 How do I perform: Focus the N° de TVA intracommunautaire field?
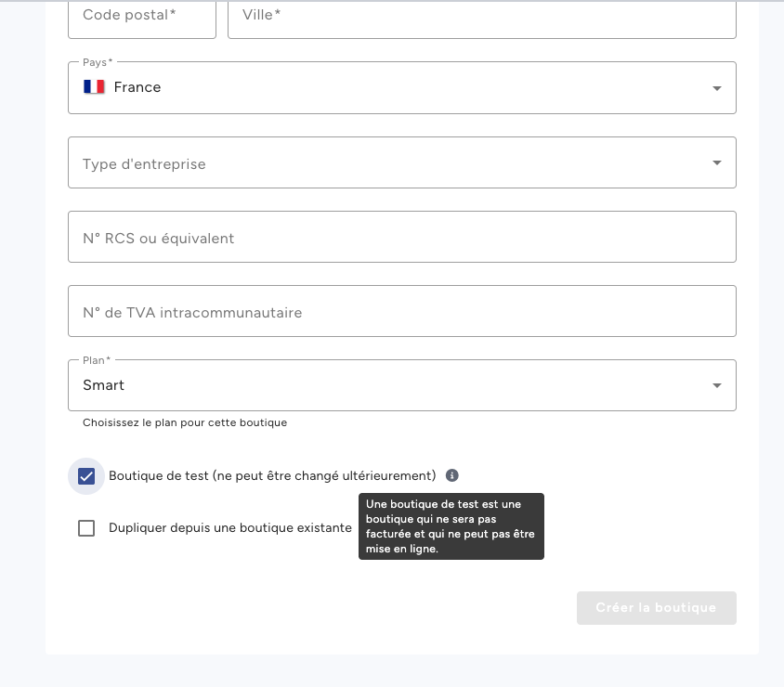(x=401, y=312)
